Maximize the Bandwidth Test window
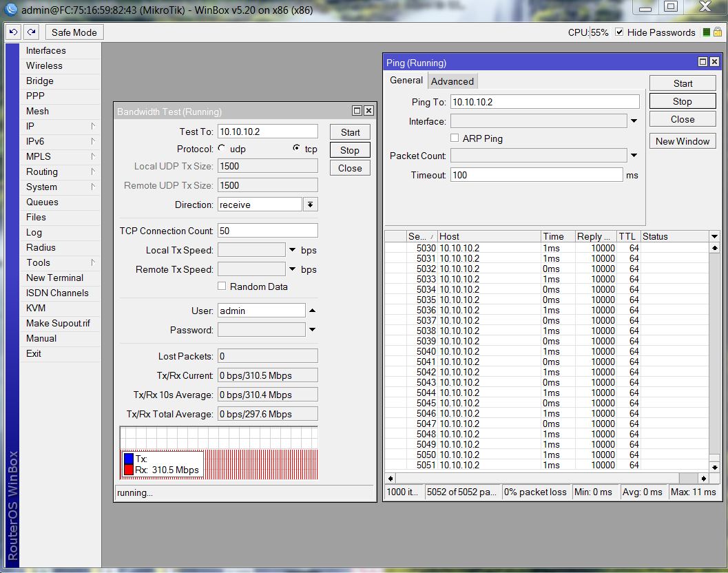728x573 pixels. pos(357,110)
